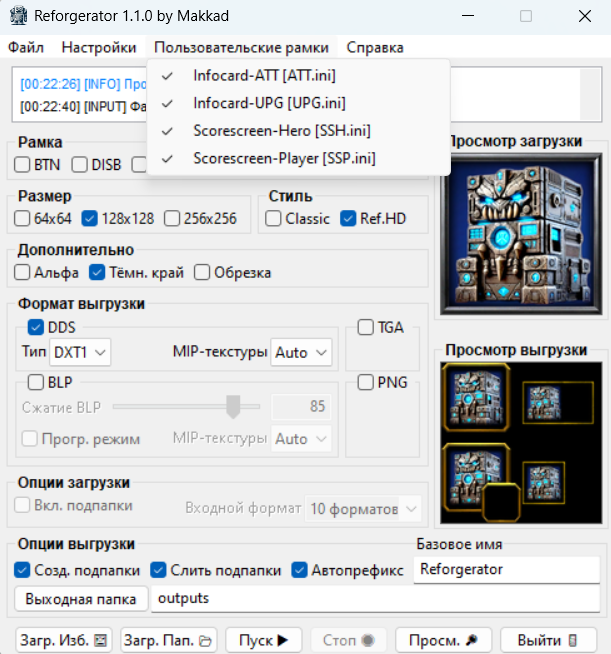
Task: Click the Базовое имя Reforgerator field
Action: (506, 570)
